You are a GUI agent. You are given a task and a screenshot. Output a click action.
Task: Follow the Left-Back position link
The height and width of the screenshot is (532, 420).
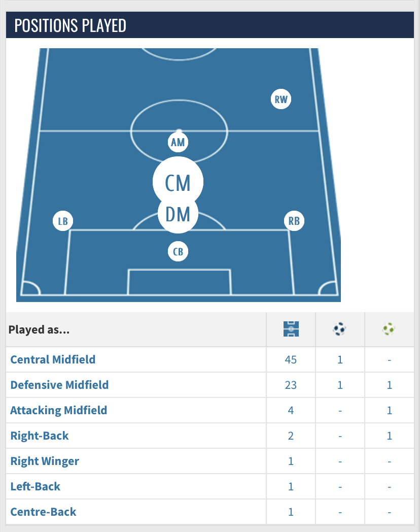coord(36,486)
